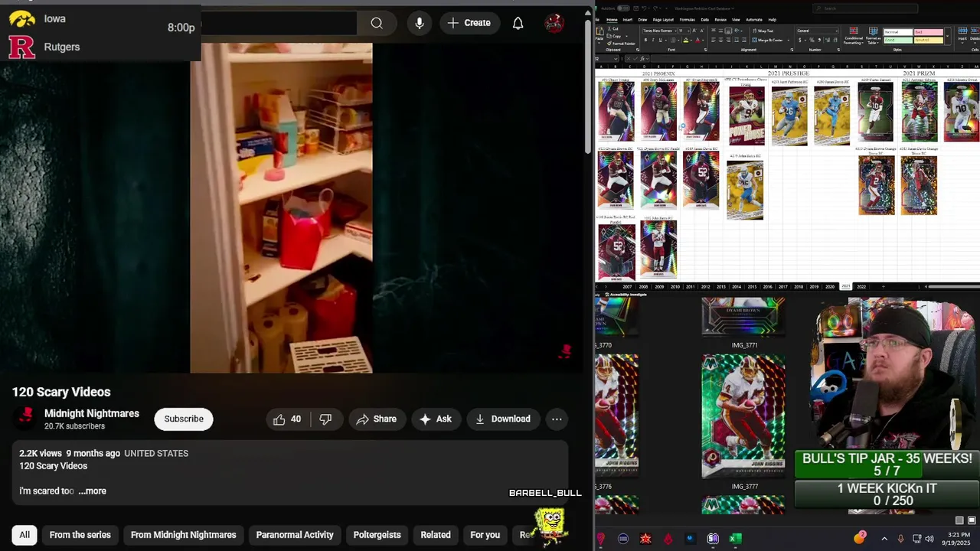
Task: Click Percent Style in Excel Number group
Action: [812, 40]
